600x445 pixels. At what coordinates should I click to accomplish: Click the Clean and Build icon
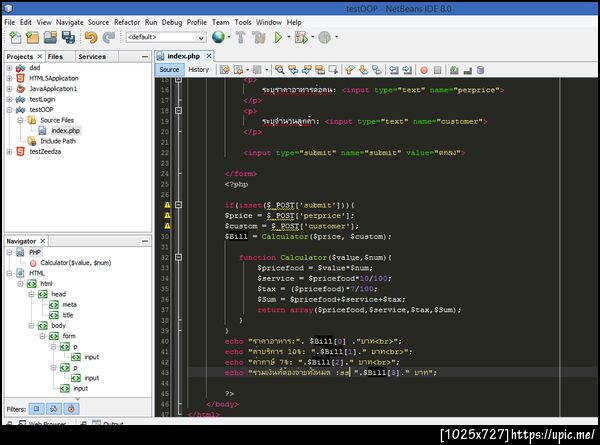click(x=259, y=37)
